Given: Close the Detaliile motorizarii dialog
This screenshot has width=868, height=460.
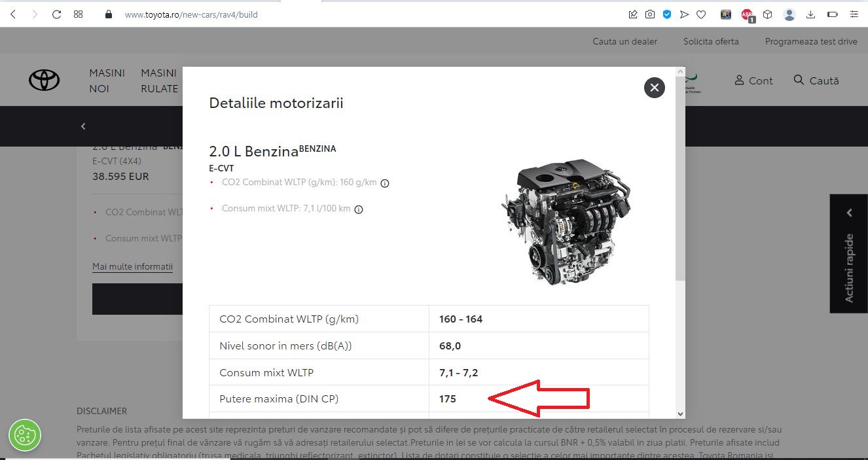Looking at the screenshot, I should point(655,88).
